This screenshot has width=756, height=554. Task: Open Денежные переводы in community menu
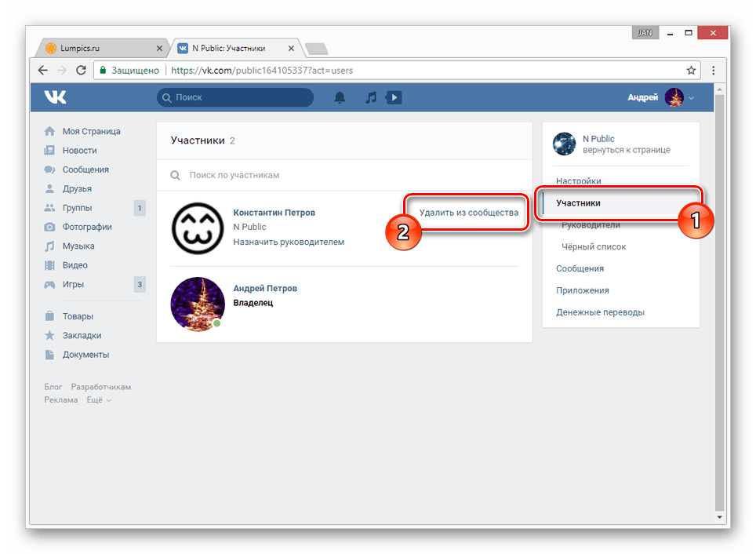(600, 312)
